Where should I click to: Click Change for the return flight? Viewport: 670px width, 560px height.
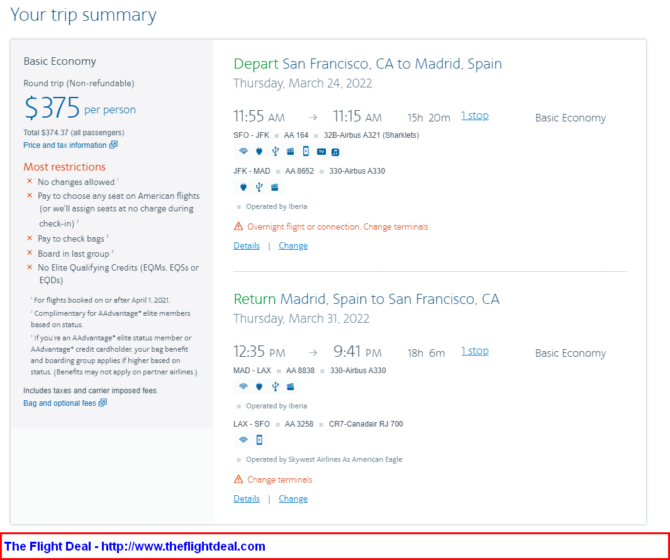tap(293, 498)
